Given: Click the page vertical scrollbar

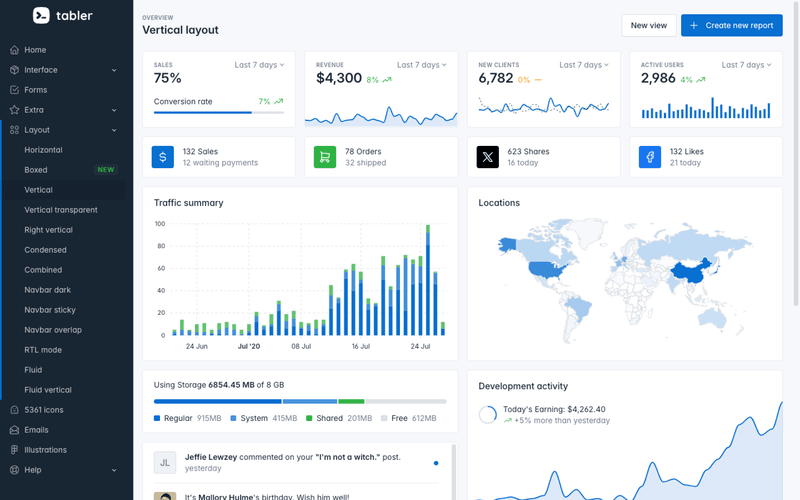Looking at the screenshot, I should tap(796, 153).
